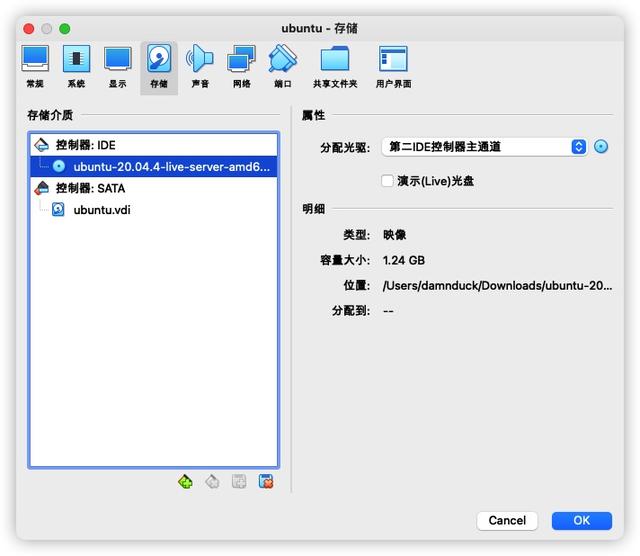Click the ubuntu.vdi hard disk icon
This screenshot has width=640, height=556.
[x=58, y=209]
